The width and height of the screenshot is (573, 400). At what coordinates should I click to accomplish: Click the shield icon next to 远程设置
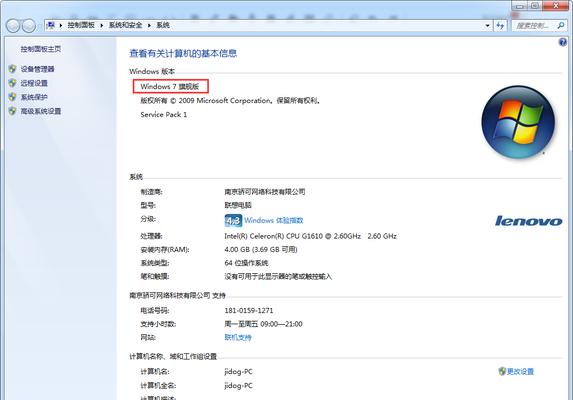point(13,83)
